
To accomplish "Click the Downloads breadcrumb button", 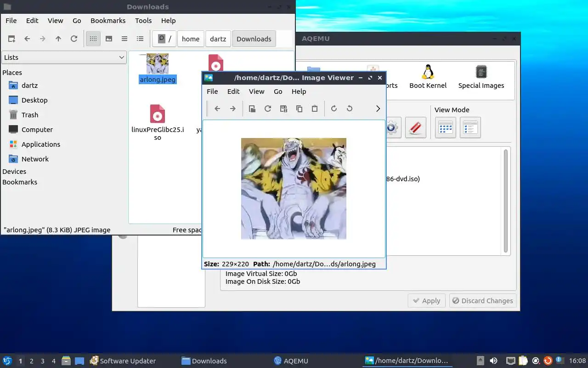I will click(254, 39).
